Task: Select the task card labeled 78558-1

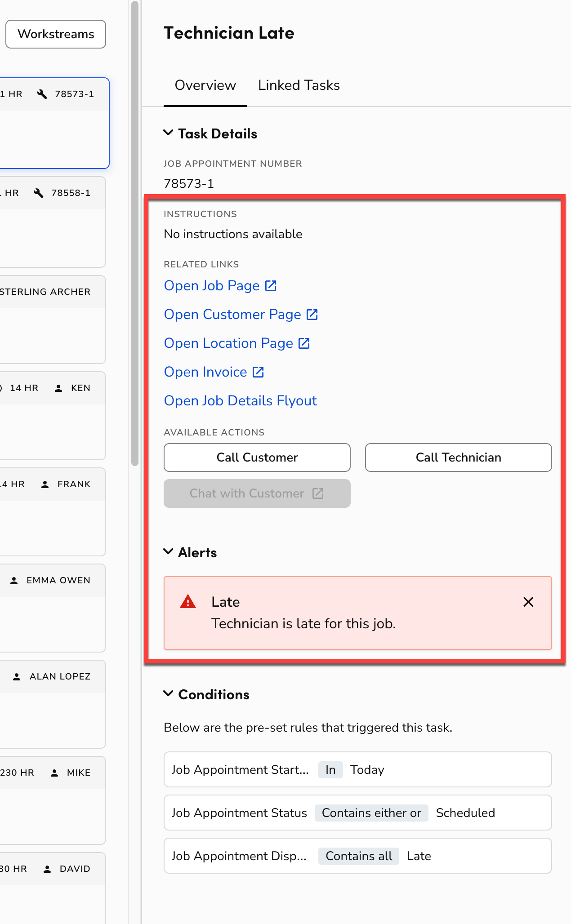Action: (x=52, y=222)
